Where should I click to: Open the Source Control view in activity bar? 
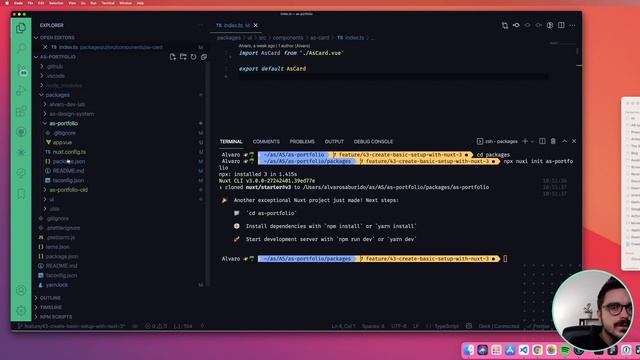(x=21, y=70)
